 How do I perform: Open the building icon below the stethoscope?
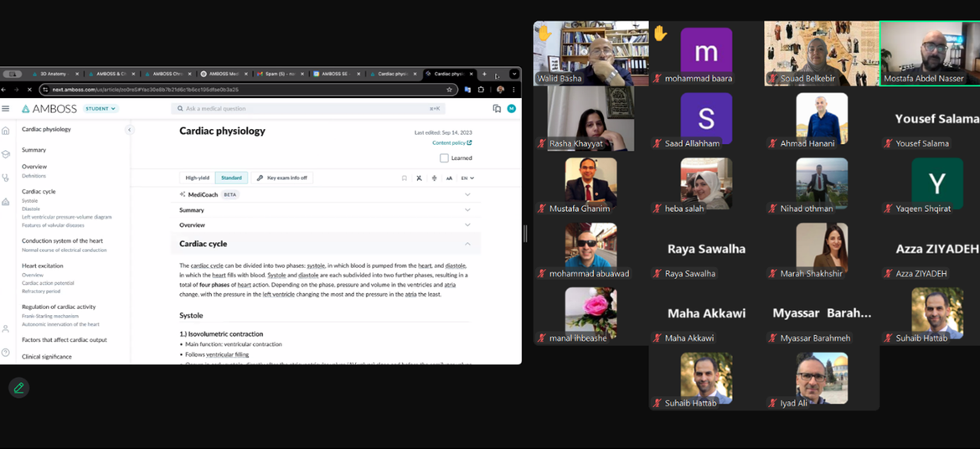(x=6, y=201)
